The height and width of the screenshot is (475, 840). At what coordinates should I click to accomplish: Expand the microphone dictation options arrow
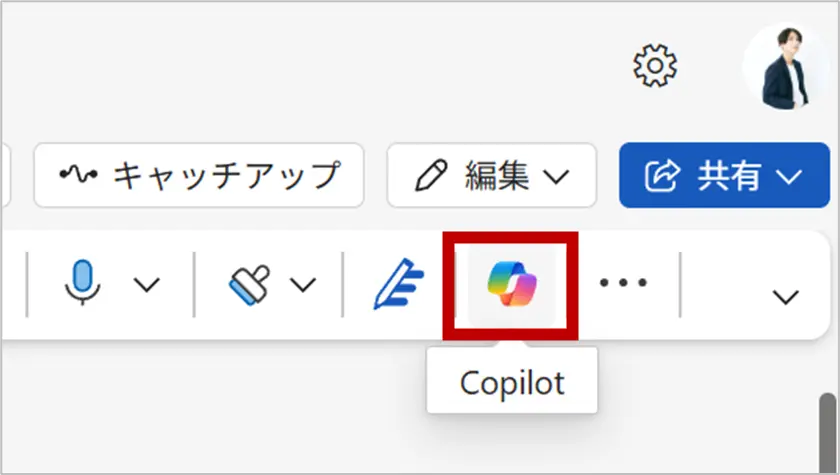146,285
